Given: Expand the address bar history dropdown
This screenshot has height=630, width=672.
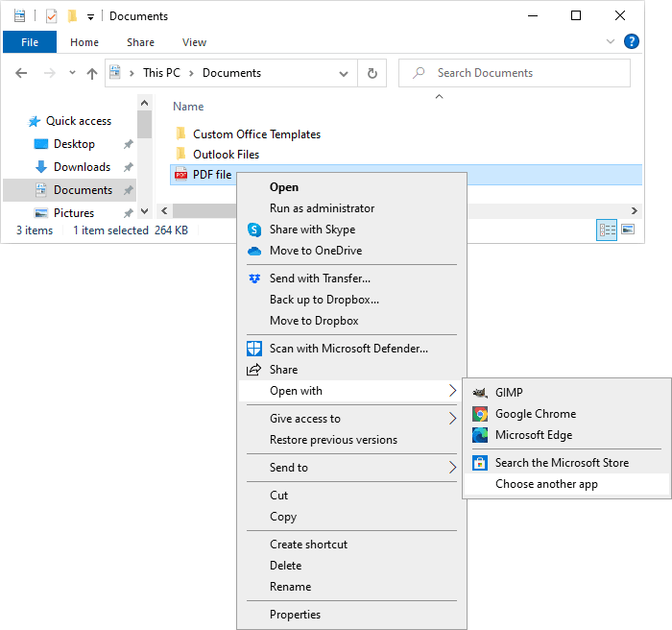Looking at the screenshot, I should coord(344,74).
